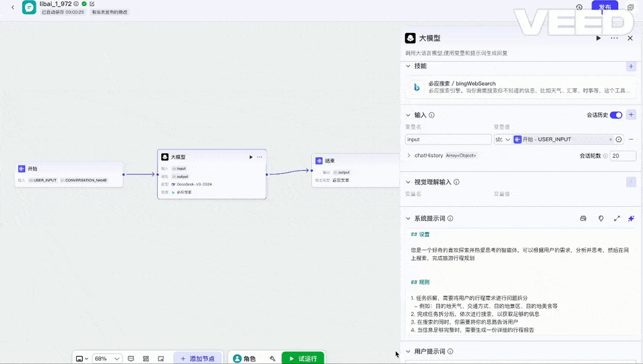This screenshot has width=643, height=364.
Task: Click the 角色 role button
Action: pyautogui.click(x=245, y=359)
